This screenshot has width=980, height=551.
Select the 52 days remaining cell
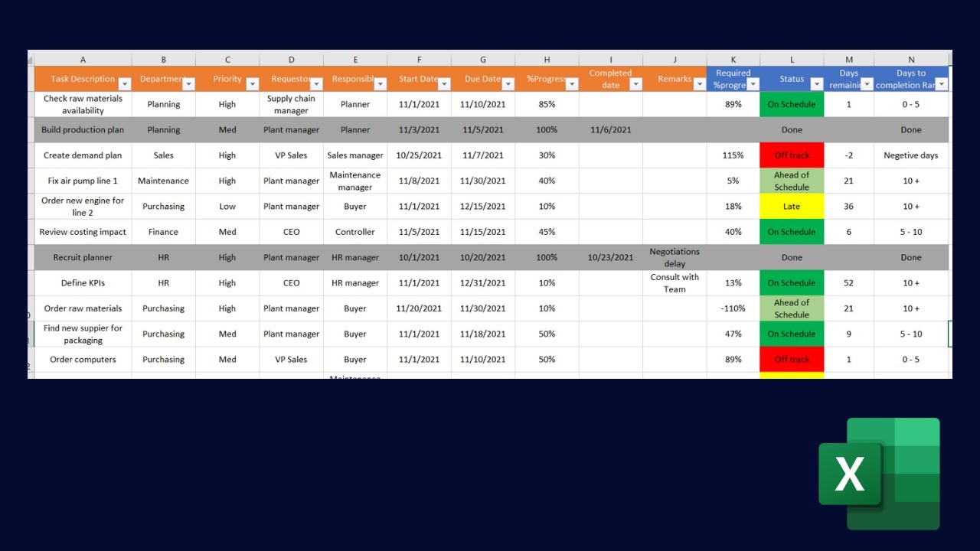tap(849, 283)
